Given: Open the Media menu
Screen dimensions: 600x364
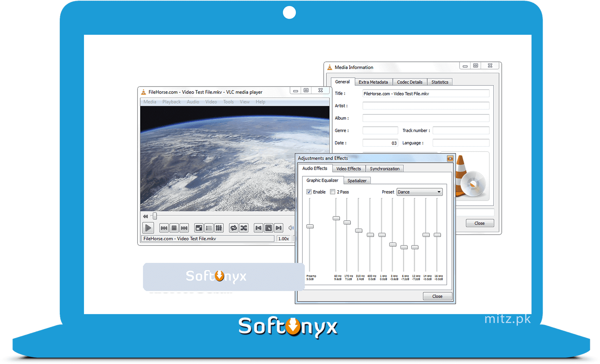Looking at the screenshot, I should [150, 102].
